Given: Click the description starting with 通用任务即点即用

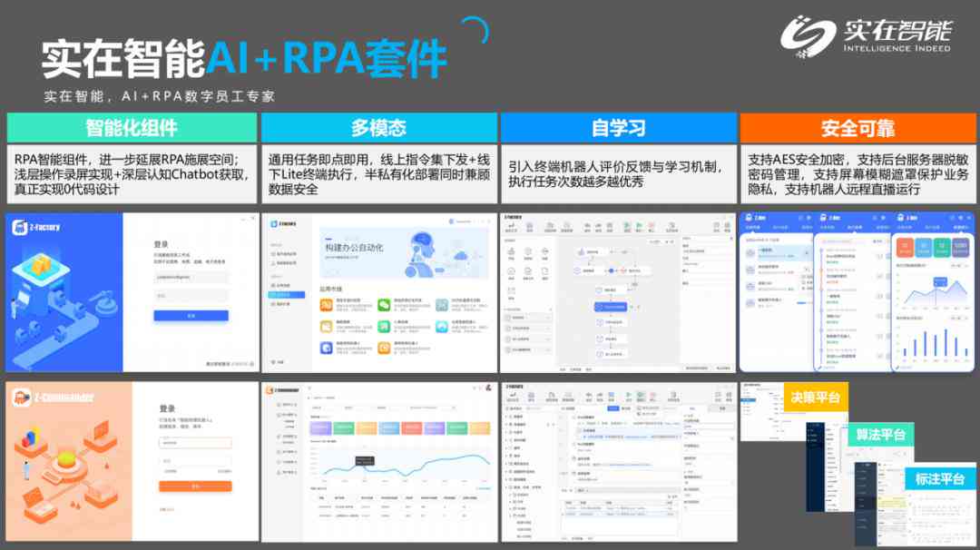Looking at the screenshot, I should pos(378,174).
